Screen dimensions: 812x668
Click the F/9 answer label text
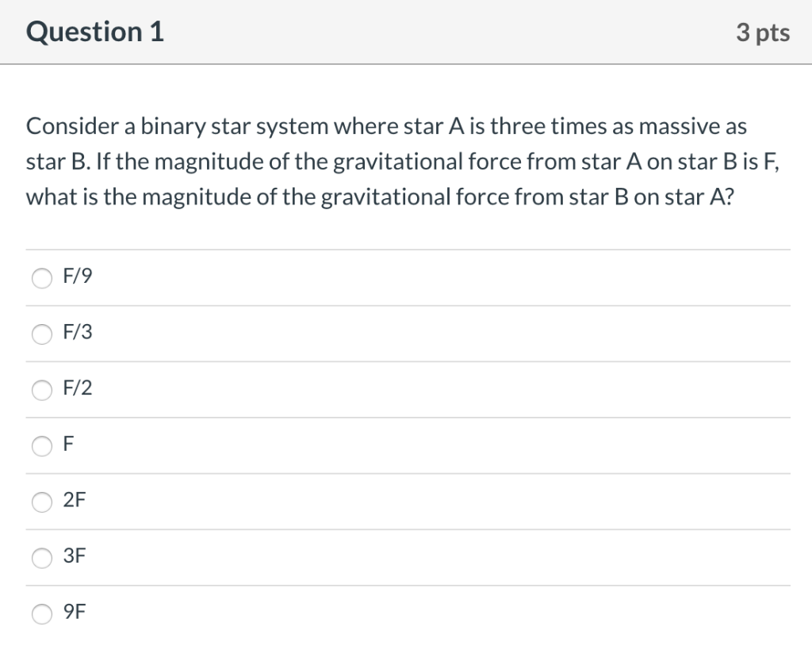click(x=76, y=277)
